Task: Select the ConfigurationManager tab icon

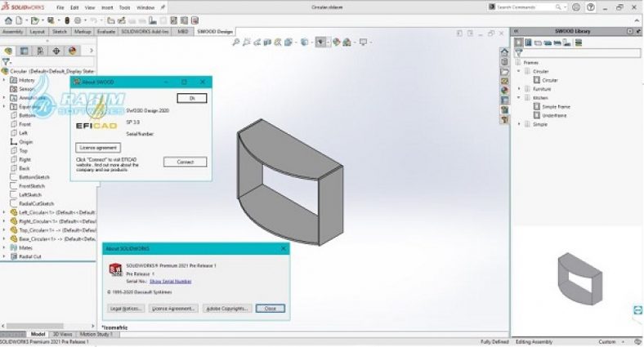Action: [x=40, y=51]
